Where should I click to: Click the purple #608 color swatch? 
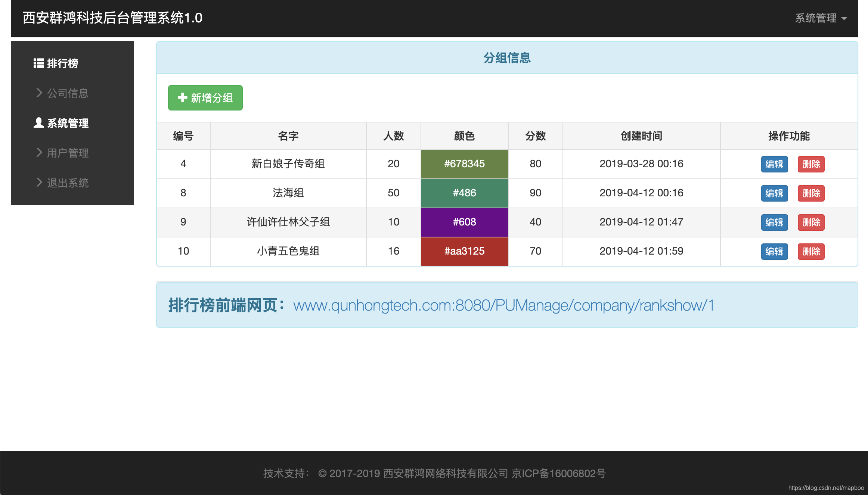464,222
